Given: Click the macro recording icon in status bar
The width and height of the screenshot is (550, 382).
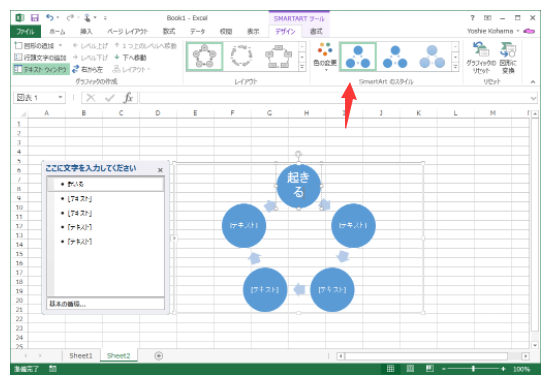Looking at the screenshot, I should 53,369.
